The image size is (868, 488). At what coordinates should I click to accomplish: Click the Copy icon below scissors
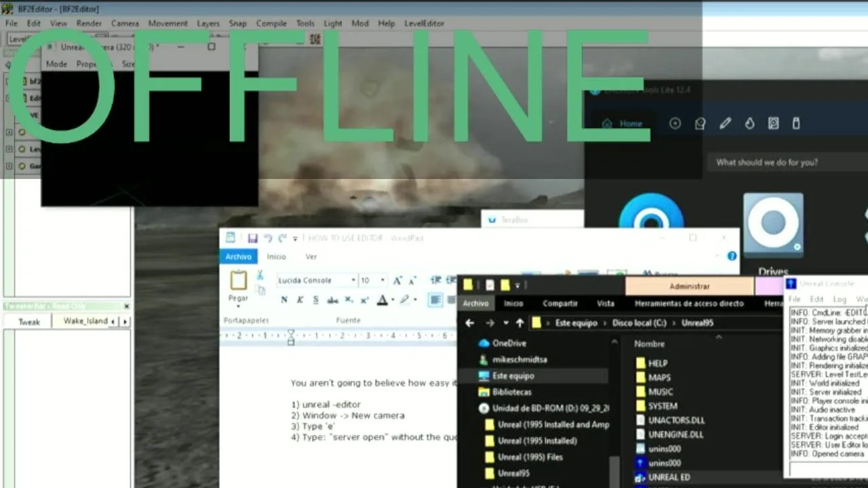pos(261,290)
